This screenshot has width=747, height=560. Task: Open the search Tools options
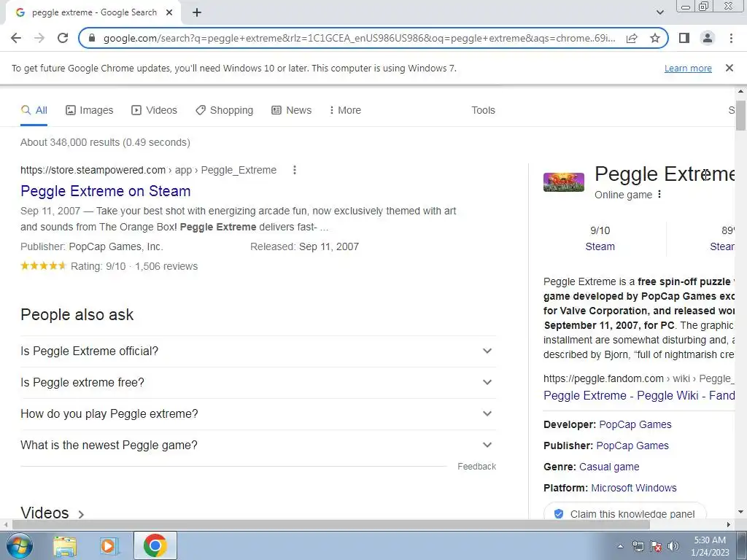483,110
